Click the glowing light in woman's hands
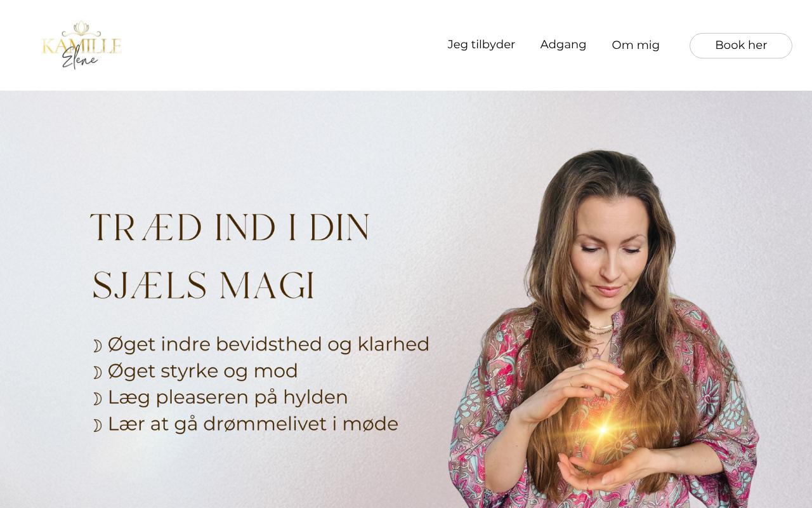Screen dimensions: 812x508 click(x=602, y=430)
